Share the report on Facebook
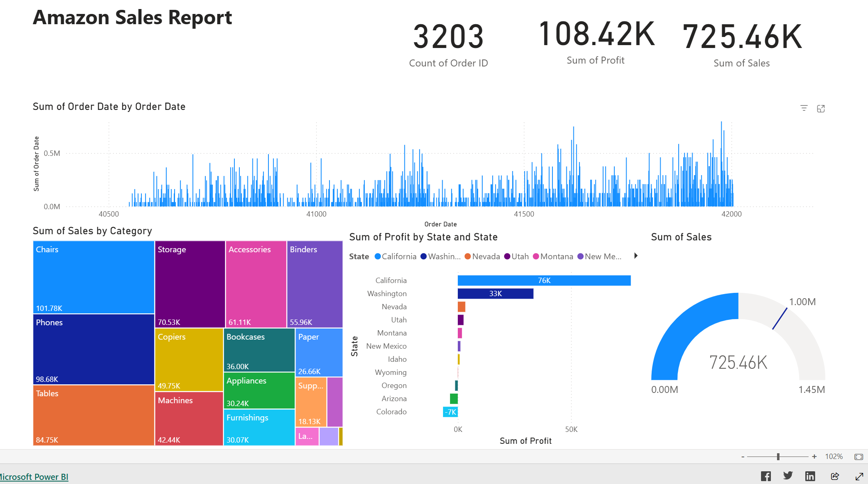 (x=766, y=476)
